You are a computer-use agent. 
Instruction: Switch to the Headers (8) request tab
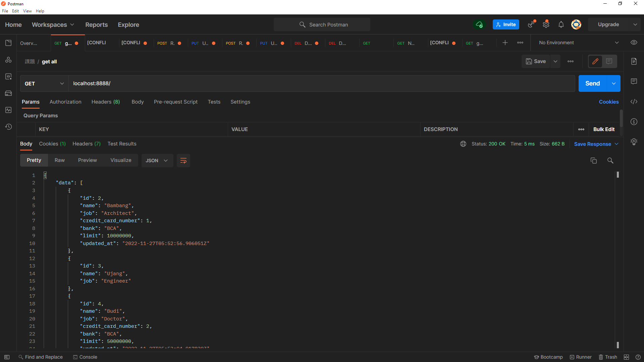pos(106,102)
